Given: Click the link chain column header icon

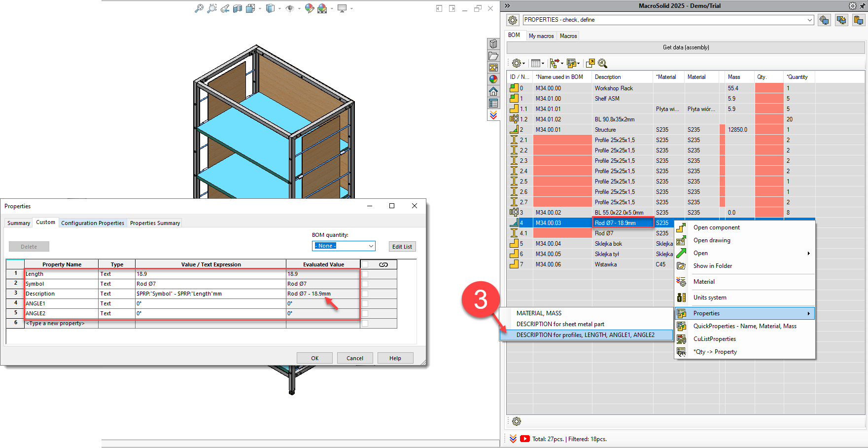Looking at the screenshot, I should pyautogui.click(x=383, y=264).
